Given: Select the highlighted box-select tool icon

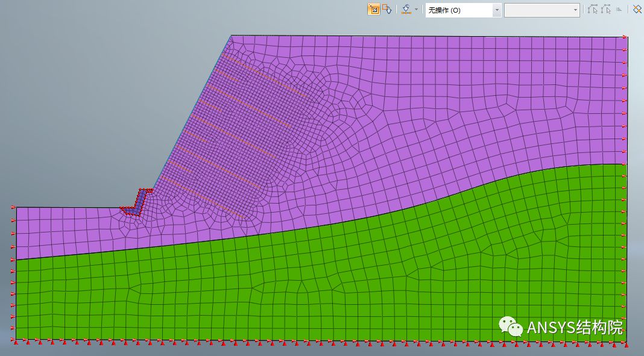Looking at the screenshot, I should click(373, 10).
